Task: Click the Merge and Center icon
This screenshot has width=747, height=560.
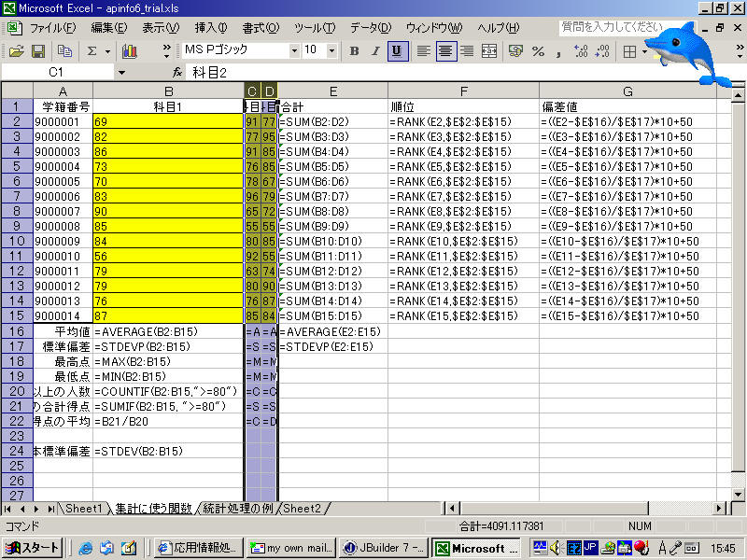Action: (x=489, y=50)
